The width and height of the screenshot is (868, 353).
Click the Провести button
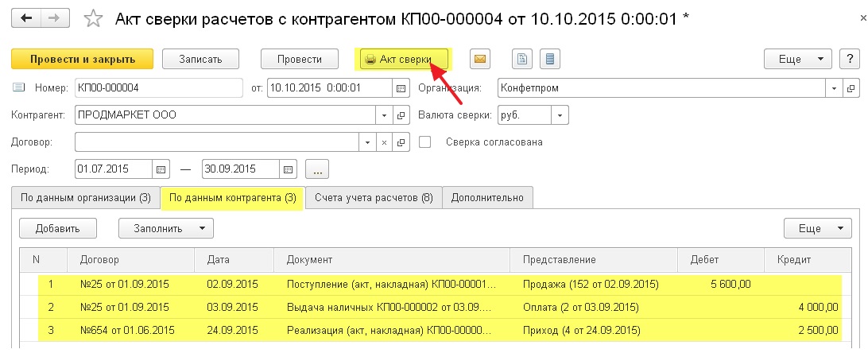click(300, 59)
